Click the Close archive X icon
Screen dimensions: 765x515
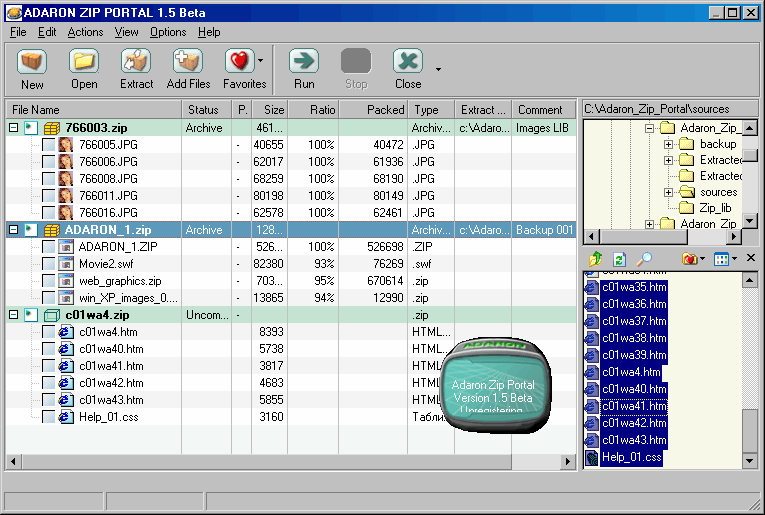point(408,62)
